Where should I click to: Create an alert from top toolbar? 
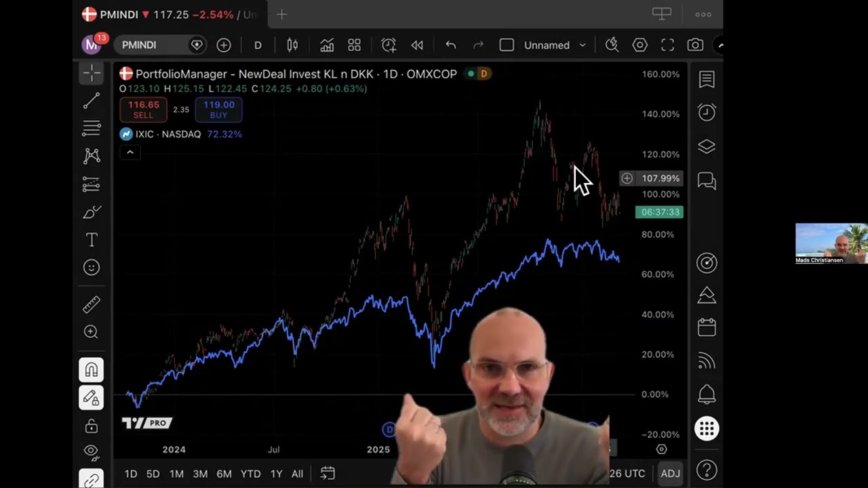point(389,45)
